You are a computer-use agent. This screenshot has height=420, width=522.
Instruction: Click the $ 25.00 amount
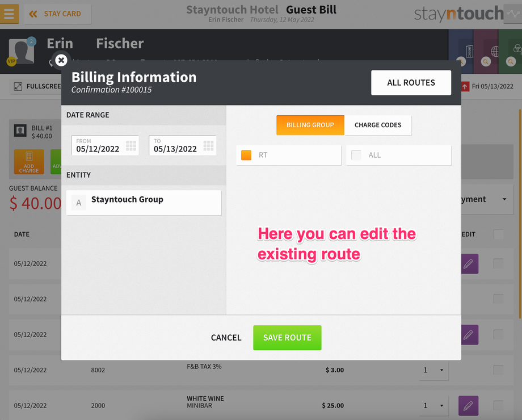click(332, 406)
